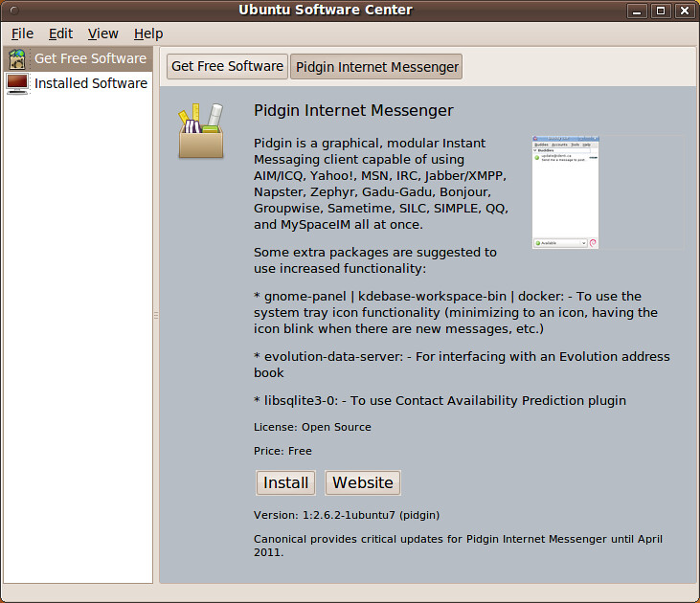
Task: Click Pidgin Internet Messenger breadcrumb button
Action: click(x=376, y=66)
